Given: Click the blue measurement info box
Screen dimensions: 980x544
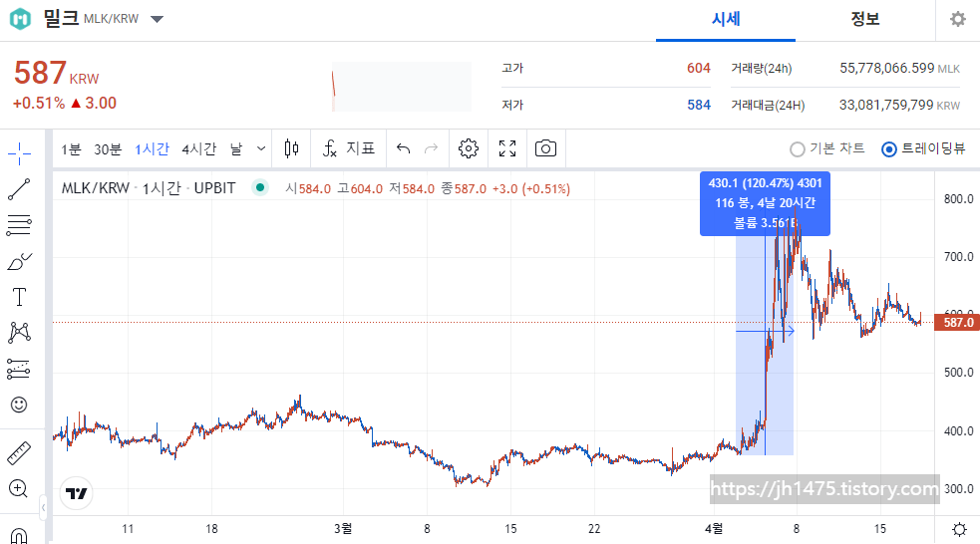Looking at the screenshot, I should (x=765, y=203).
